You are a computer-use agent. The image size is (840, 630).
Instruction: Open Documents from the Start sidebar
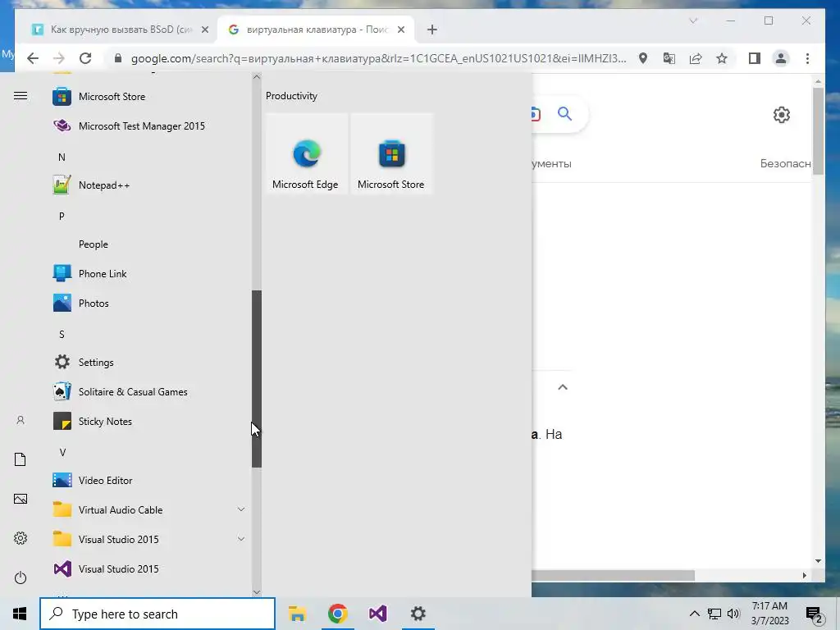(21, 459)
